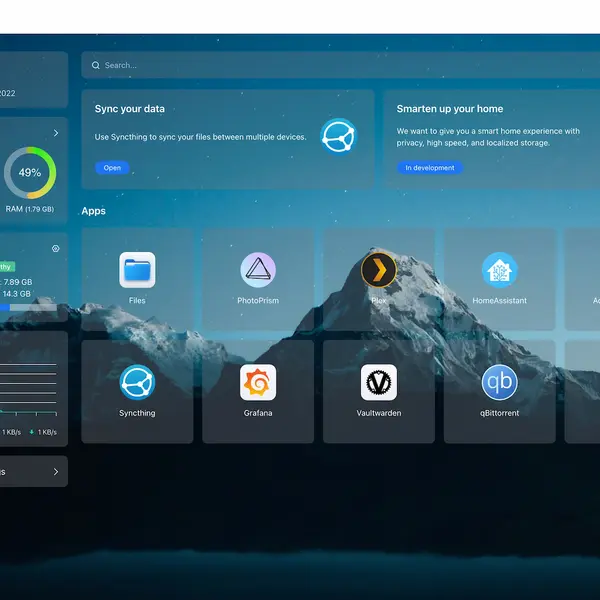
Task: Open the Syncthing app tile icon
Action: click(x=137, y=382)
